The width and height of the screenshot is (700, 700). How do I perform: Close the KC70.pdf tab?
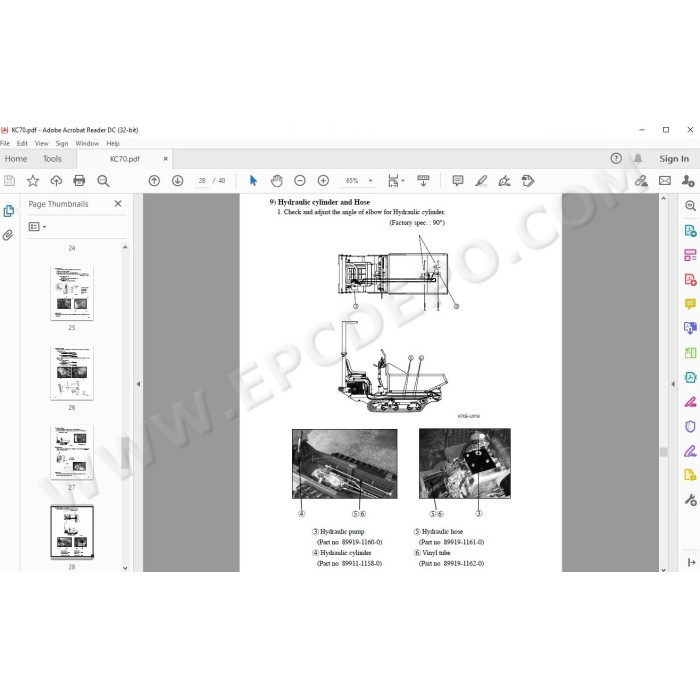point(166,158)
